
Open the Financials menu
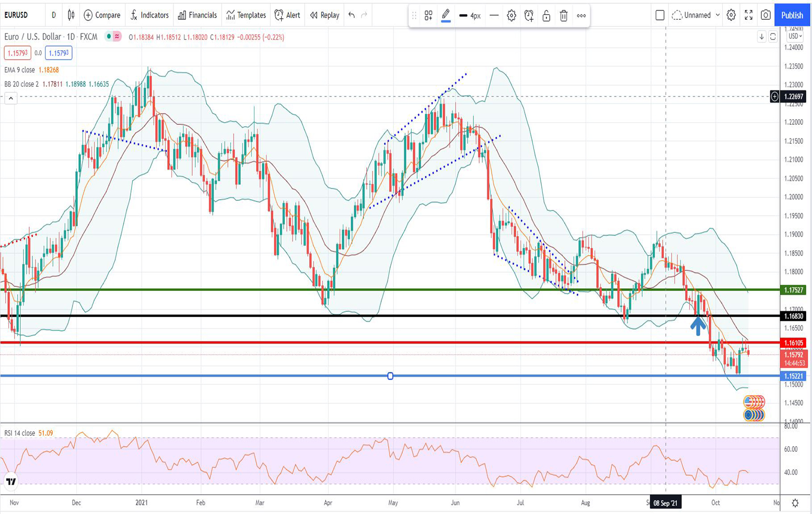tap(197, 15)
